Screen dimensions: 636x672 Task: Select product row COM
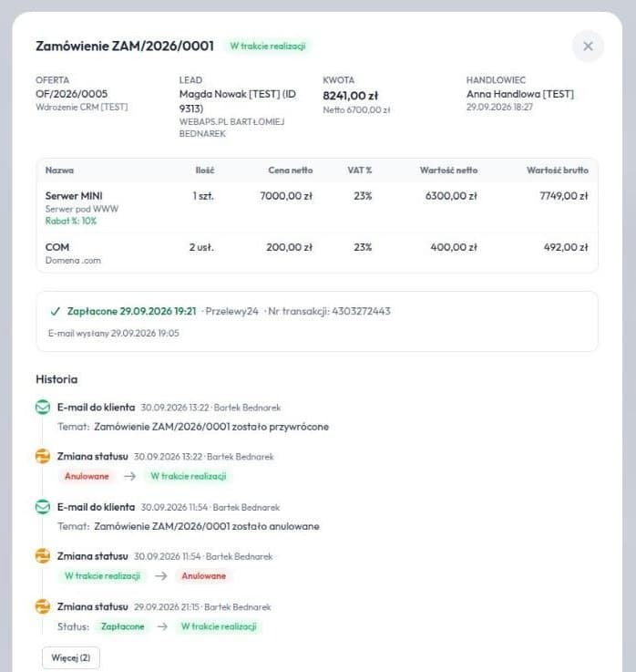coord(317,253)
